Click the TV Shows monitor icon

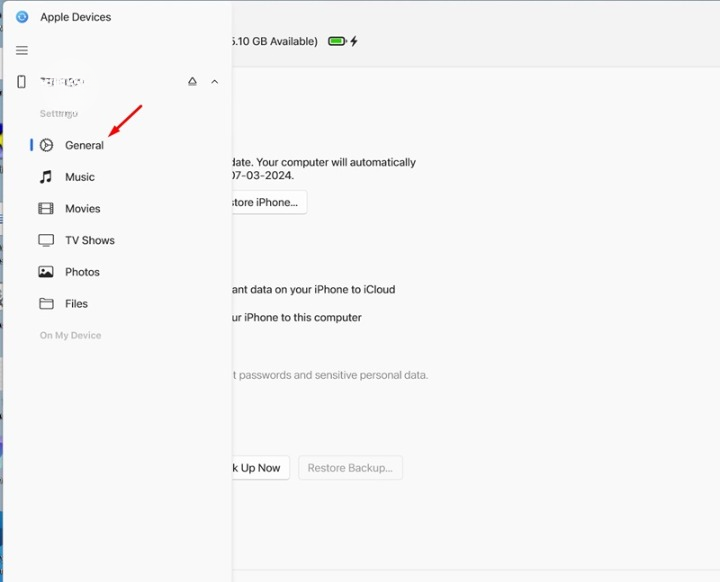pos(46,240)
